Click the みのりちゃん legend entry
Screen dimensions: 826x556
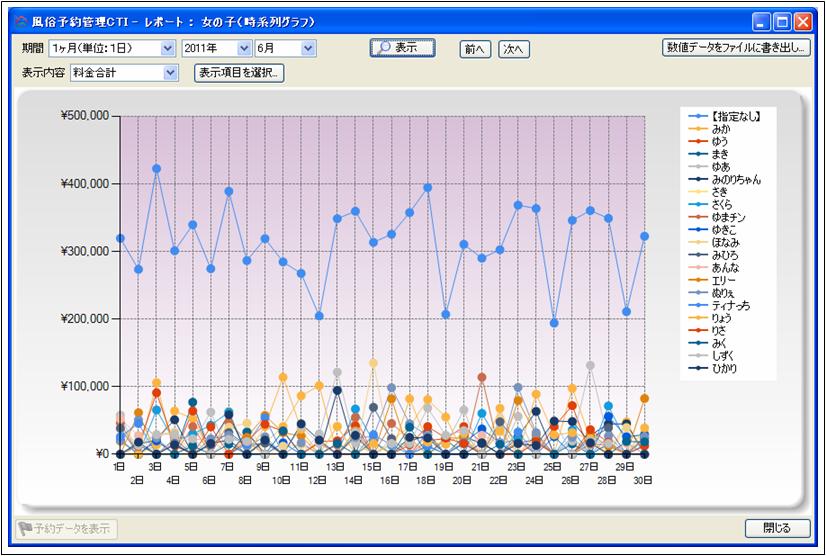pos(736,180)
